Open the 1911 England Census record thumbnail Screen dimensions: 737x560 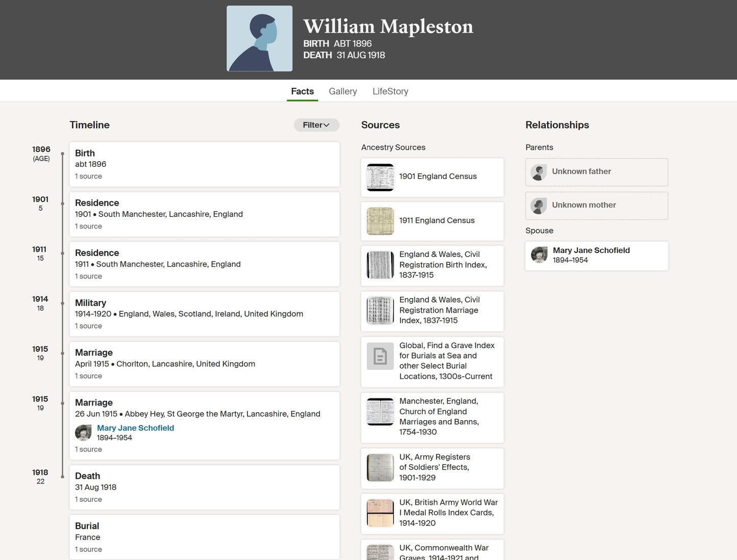[x=380, y=221]
